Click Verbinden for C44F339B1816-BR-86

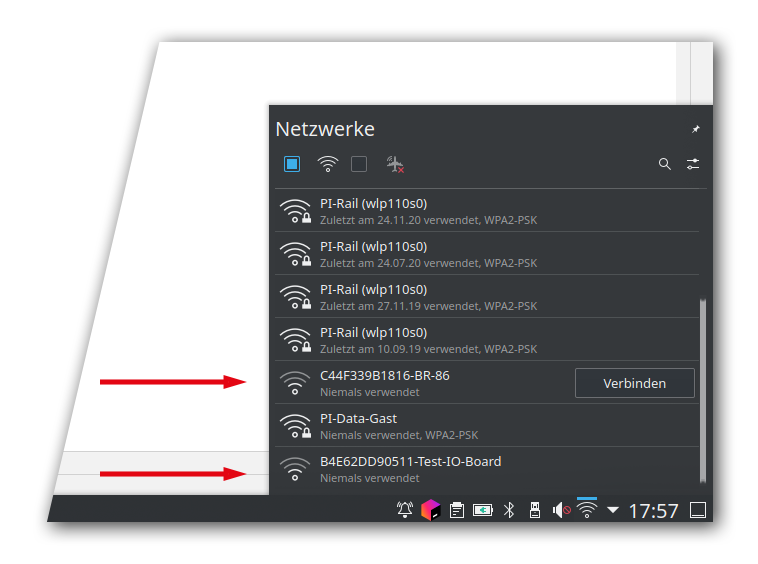coord(635,383)
